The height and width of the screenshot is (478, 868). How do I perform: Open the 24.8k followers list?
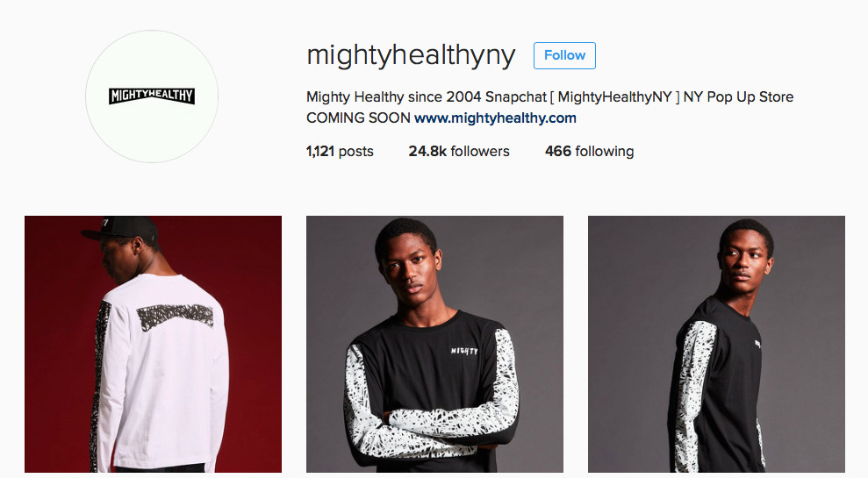pyautogui.click(x=459, y=151)
